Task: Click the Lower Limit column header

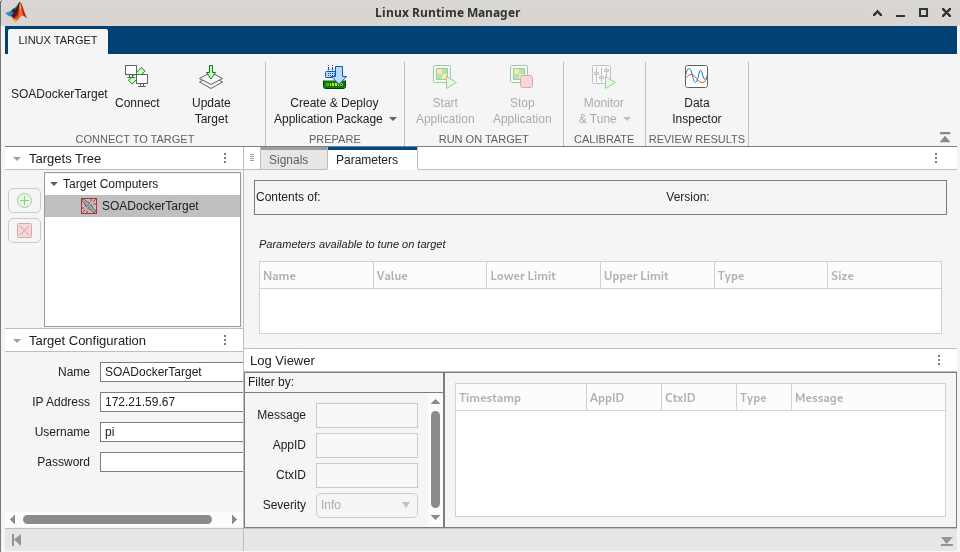Action: tap(544, 275)
